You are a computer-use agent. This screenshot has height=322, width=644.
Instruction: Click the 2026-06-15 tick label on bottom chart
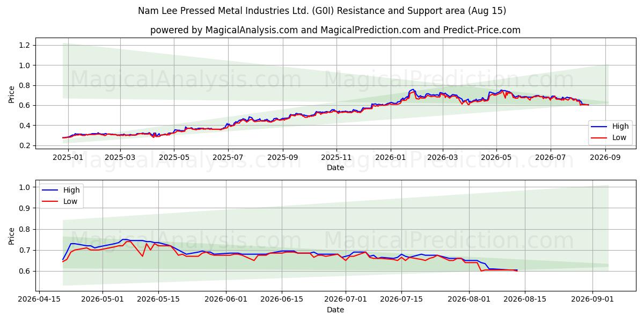click(x=281, y=299)
